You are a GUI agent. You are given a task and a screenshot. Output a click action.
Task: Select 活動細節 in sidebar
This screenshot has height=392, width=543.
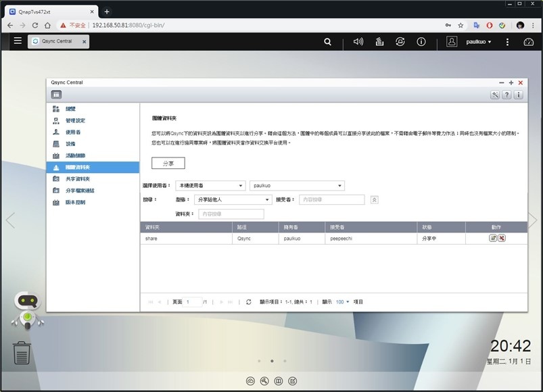[93, 155]
